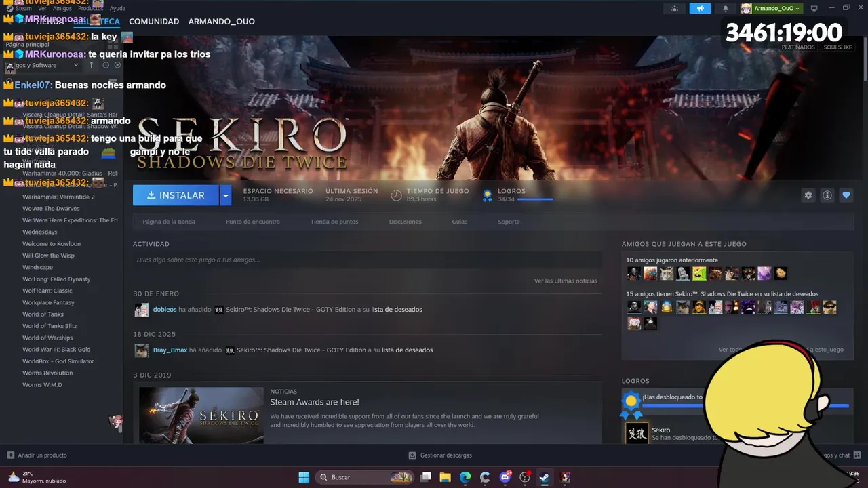Click the SOULSLIKE collection tag
Image resolution: width=868 pixels, height=488 pixels.
click(839, 47)
